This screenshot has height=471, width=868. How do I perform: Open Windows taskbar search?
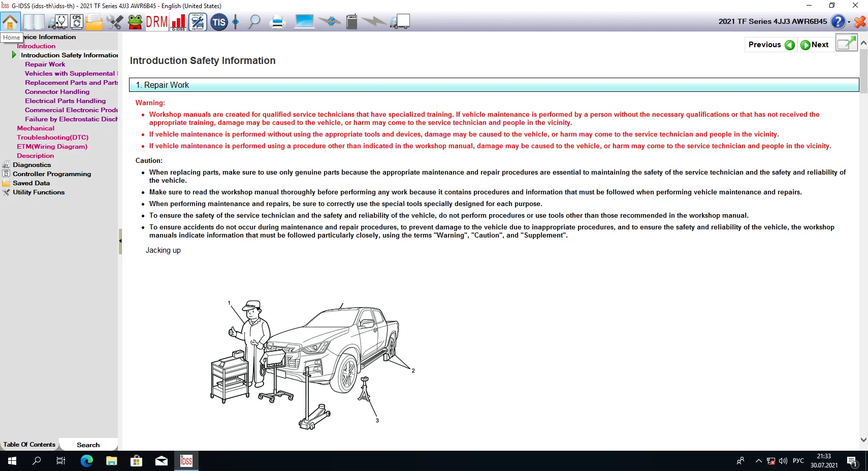click(x=37, y=461)
